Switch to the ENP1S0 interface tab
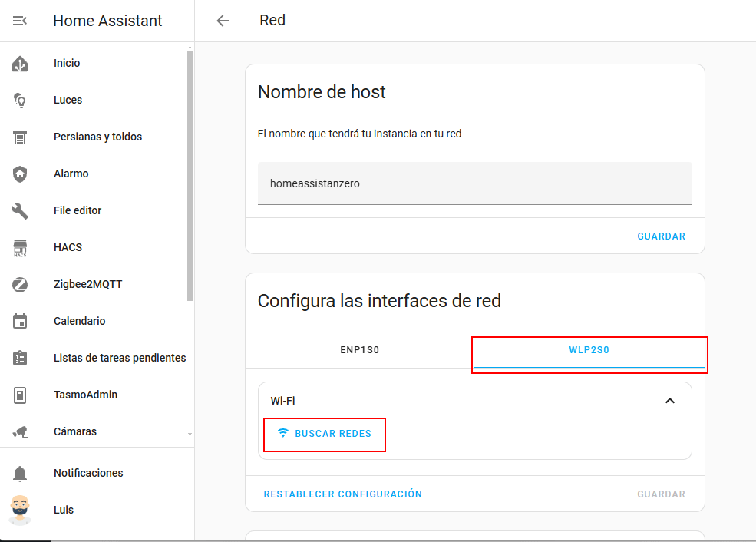This screenshot has height=542, width=756. tap(359, 350)
